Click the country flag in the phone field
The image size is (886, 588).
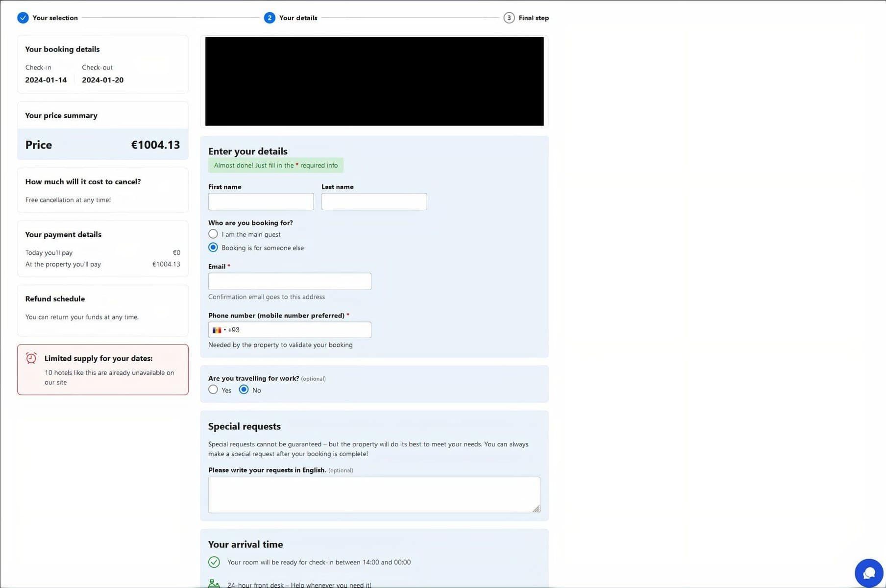[218, 330]
